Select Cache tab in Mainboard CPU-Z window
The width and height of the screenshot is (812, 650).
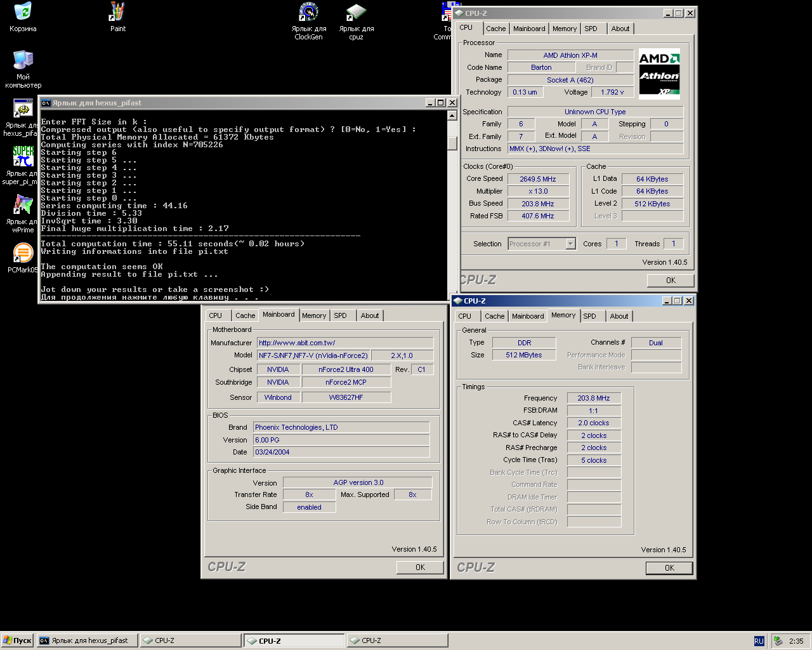(246, 315)
